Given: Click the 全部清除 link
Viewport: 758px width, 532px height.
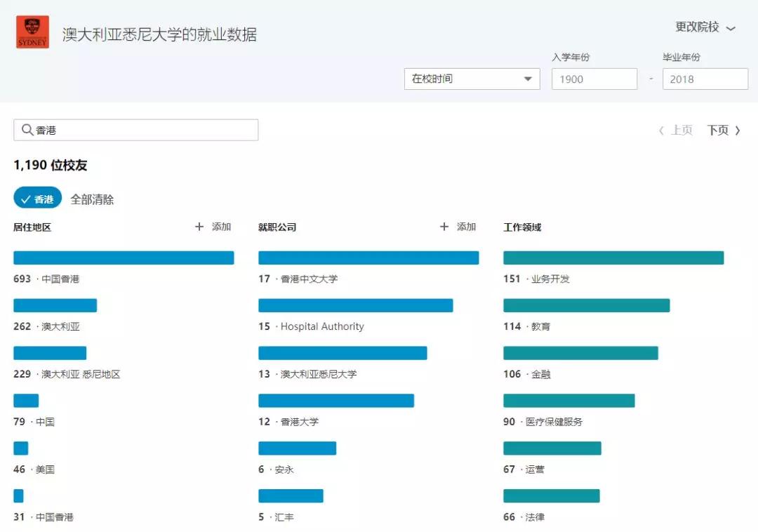Looking at the screenshot, I should [92, 199].
